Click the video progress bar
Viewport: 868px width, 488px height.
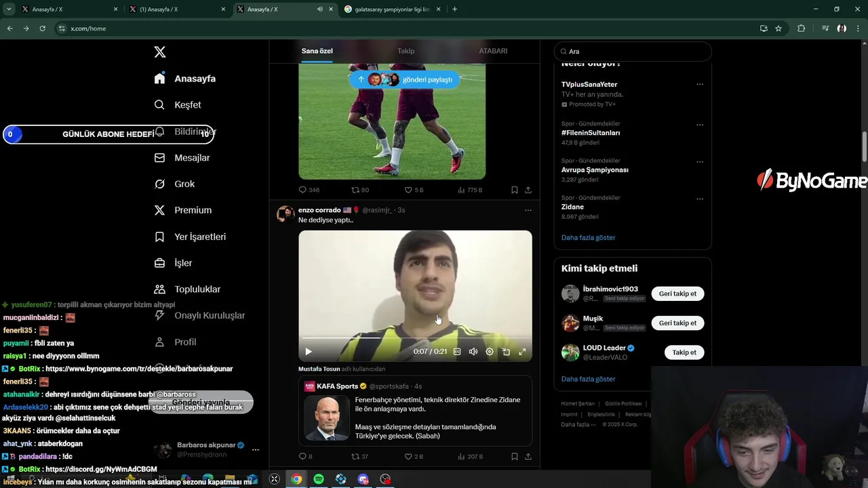coord(415,338)
